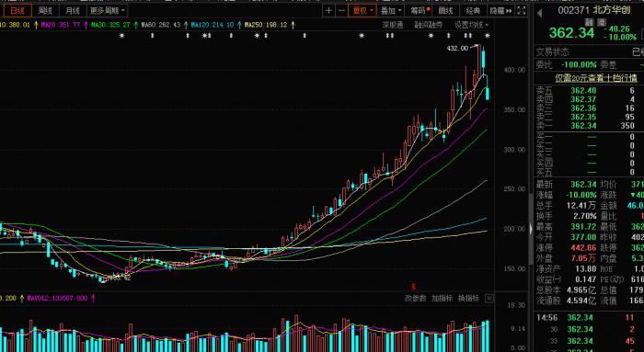Toggle the 筹码 chip distribution view
This screenshot has height=352, width=644.
(420, 11)
